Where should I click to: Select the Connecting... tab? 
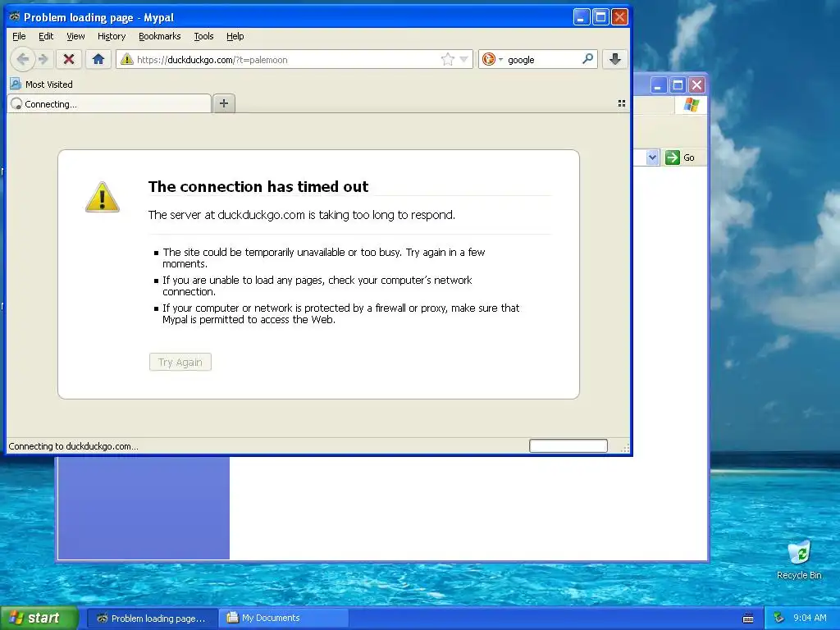coord(109,104)
